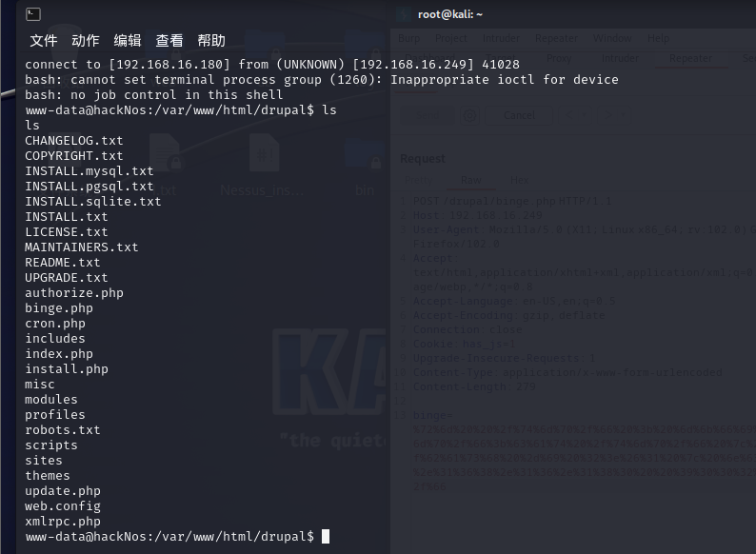Click the 'Accept-Encoding: gzip, deflate' header
Screen dimensions: 756x554
coord(509,315)
